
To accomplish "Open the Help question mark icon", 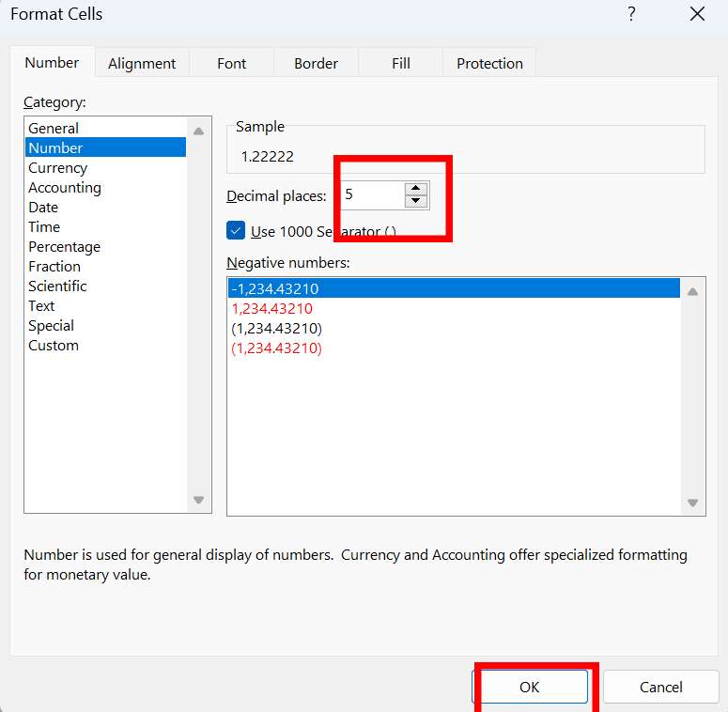I will pos(631,14).
